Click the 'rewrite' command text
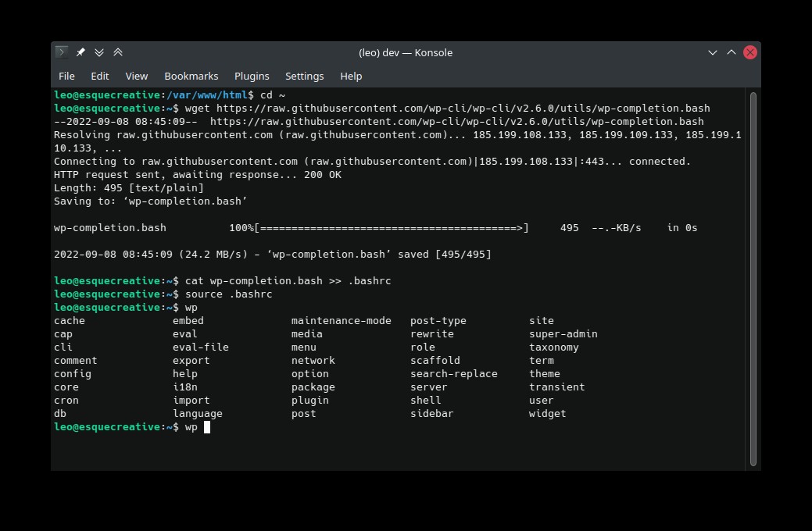The image size is (812, 531). coord(432,334)
